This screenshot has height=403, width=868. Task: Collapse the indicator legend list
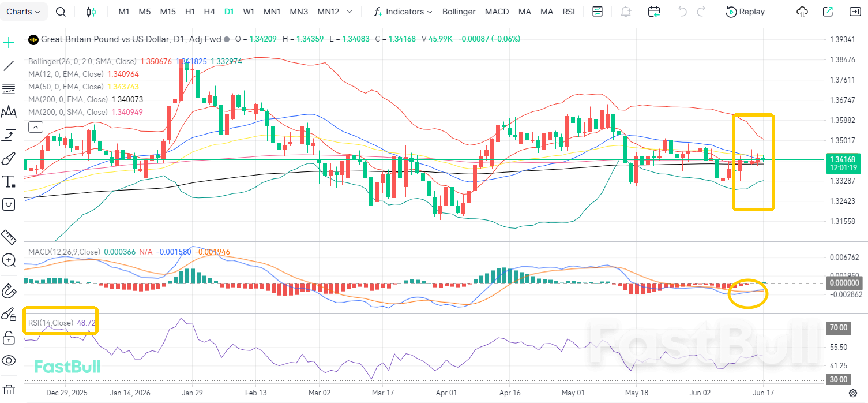tap(35, 126)
